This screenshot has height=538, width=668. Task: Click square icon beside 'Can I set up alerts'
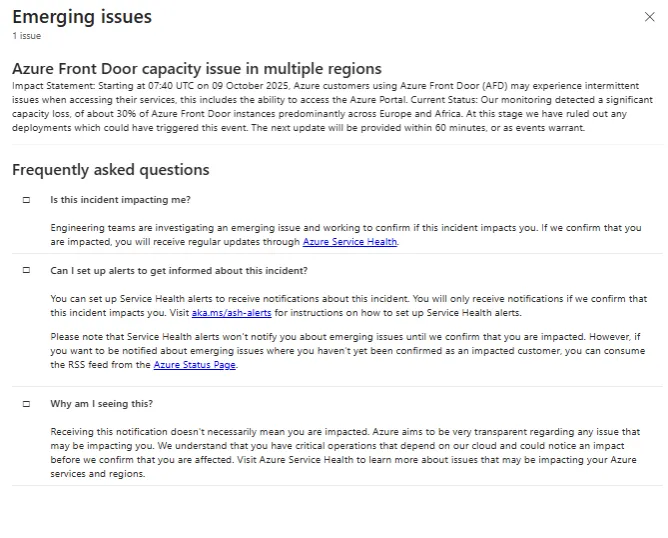pos(26,271)
